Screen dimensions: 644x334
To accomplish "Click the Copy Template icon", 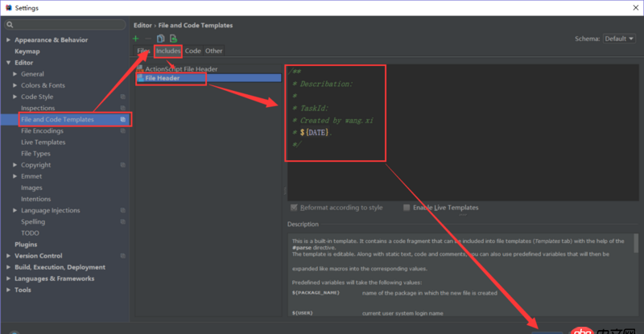I will click(161, 39).
